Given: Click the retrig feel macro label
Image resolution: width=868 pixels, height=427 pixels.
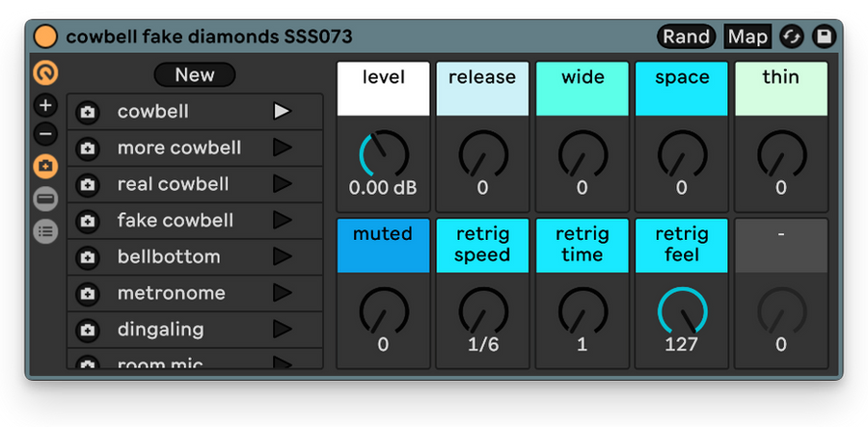Looking at the screenshot, I should [x=682, y=246].
